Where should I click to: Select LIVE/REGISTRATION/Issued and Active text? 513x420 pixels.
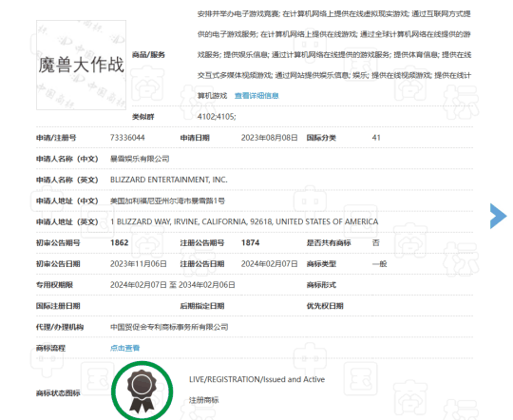click(256, 379)
